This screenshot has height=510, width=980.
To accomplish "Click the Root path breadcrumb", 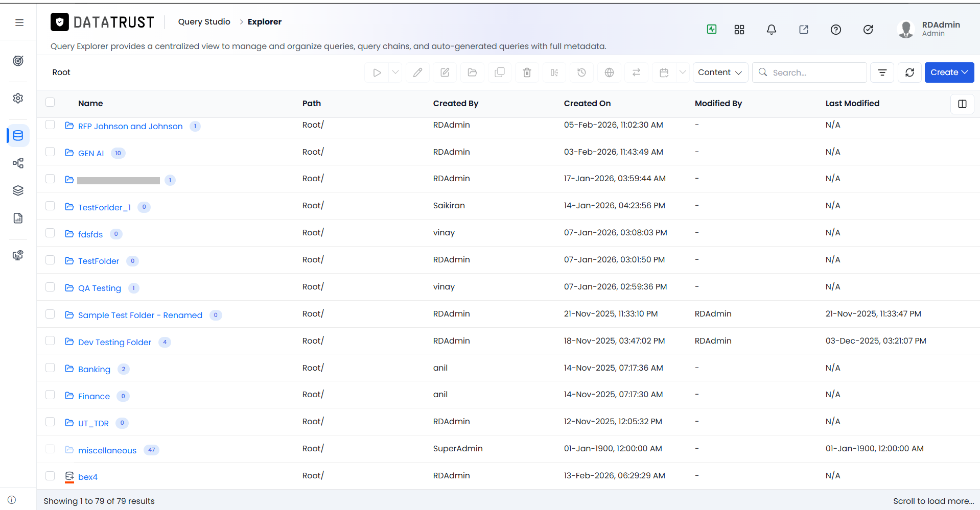I will click(x=61, y=72).
